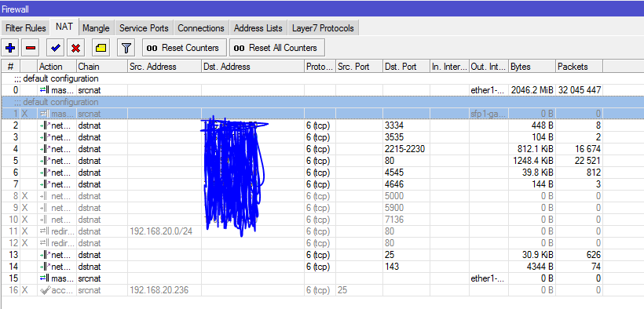The height and width of the screenshot is (309, 644).
Task: Switch to Filter Rules tab
Action: click(x=25, y=28)
